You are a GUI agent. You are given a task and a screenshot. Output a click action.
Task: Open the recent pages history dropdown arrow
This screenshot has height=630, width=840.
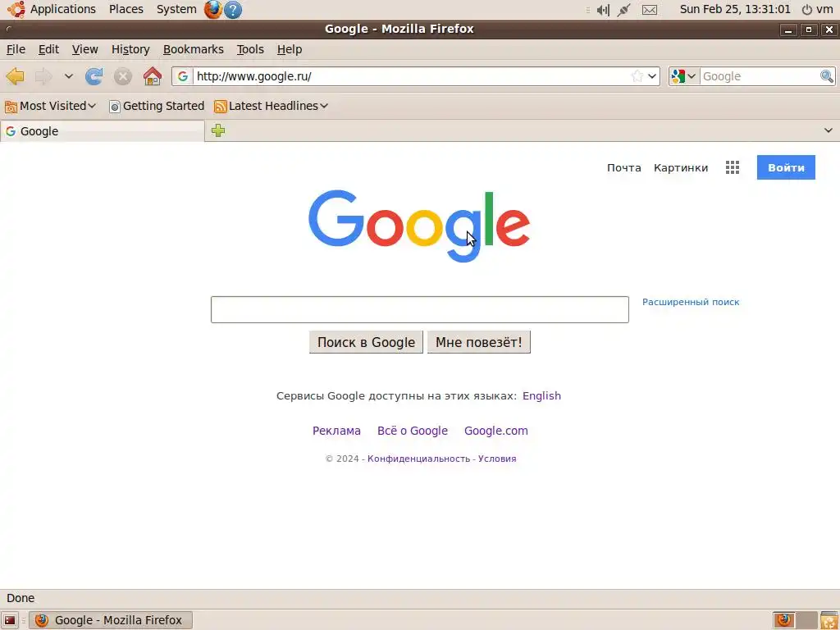point(69,76)
